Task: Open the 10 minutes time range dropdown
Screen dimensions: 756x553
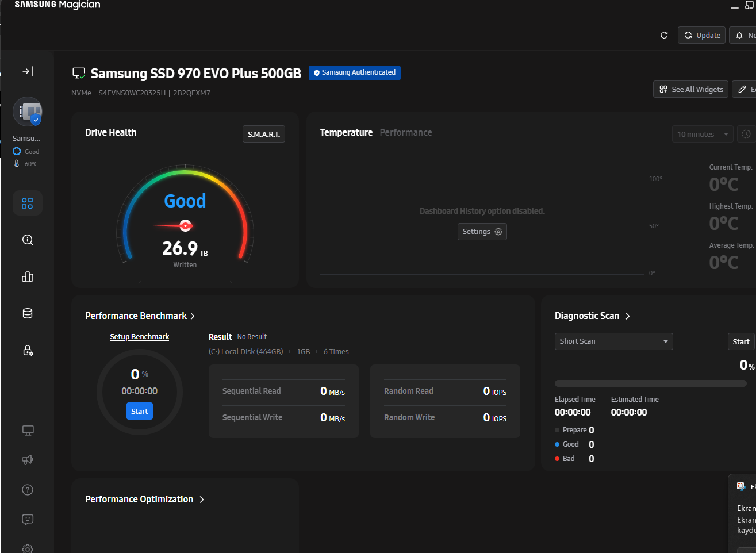Action: pos(703,134)
